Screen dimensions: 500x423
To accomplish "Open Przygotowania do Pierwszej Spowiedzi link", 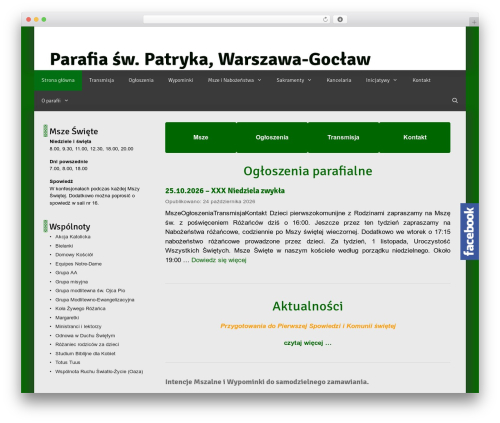I will click(x=308, y=326).
